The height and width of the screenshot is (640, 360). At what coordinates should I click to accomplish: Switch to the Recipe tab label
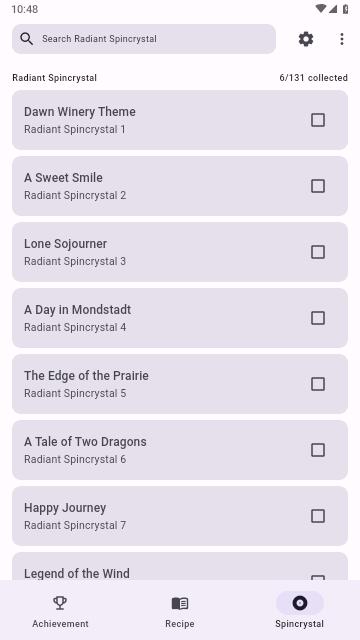180,624
